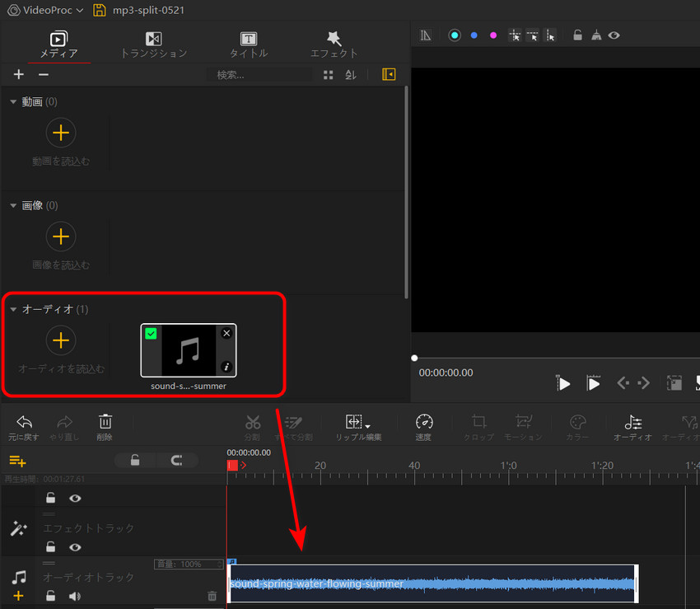Toggle the eye visibility in preview toolbar

(614, 35)
